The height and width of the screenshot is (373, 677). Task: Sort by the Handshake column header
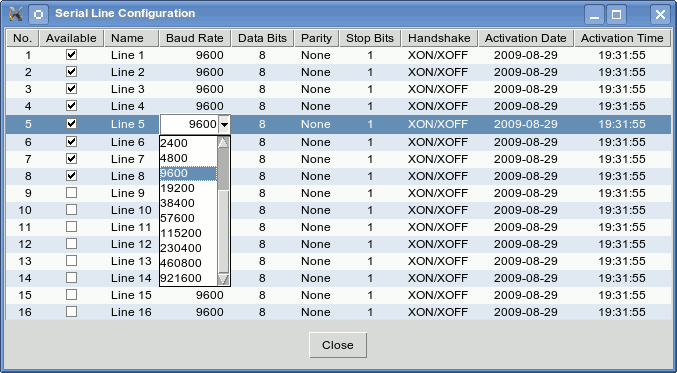tap(439, 38)
